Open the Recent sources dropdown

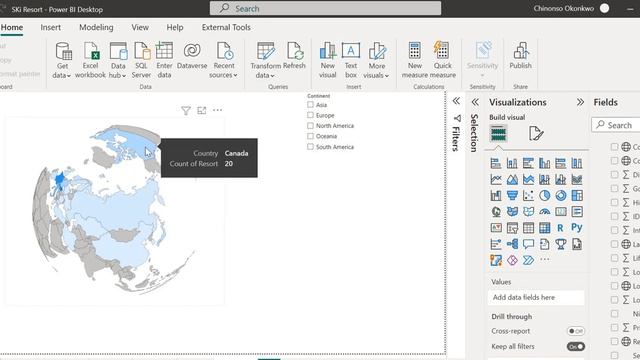[223, 75]
